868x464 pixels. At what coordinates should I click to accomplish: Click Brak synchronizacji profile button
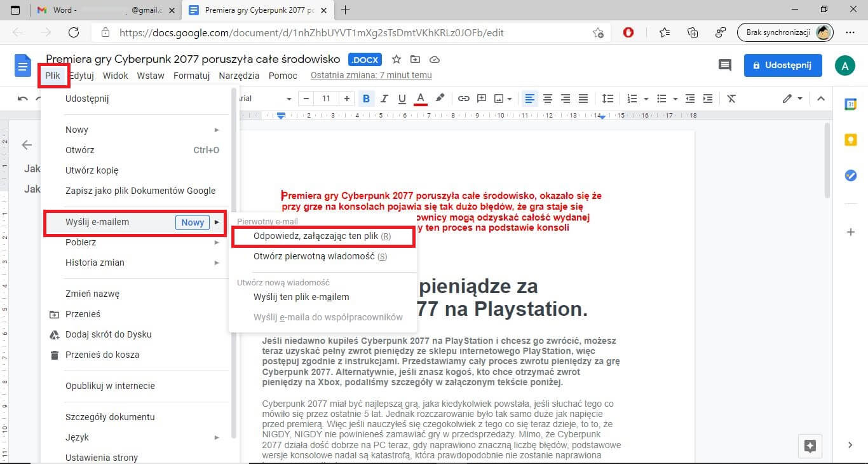tap(785, 32)
